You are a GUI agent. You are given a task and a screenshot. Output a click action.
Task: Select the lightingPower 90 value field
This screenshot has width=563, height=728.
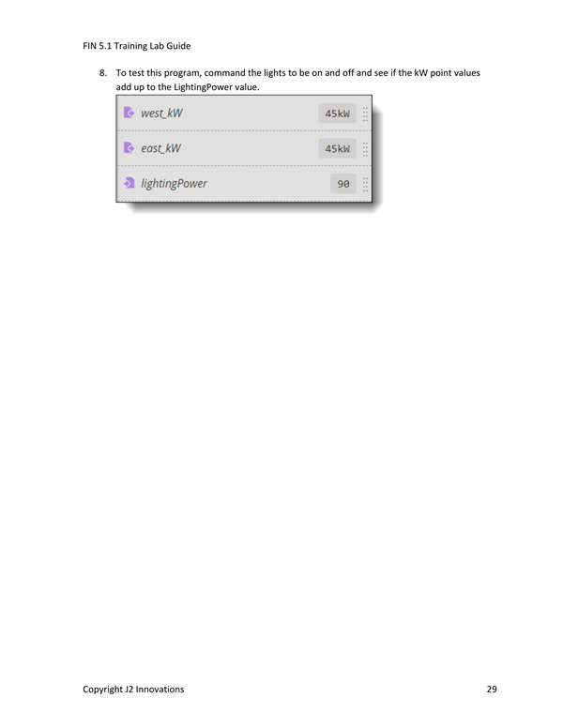(343, 184)
